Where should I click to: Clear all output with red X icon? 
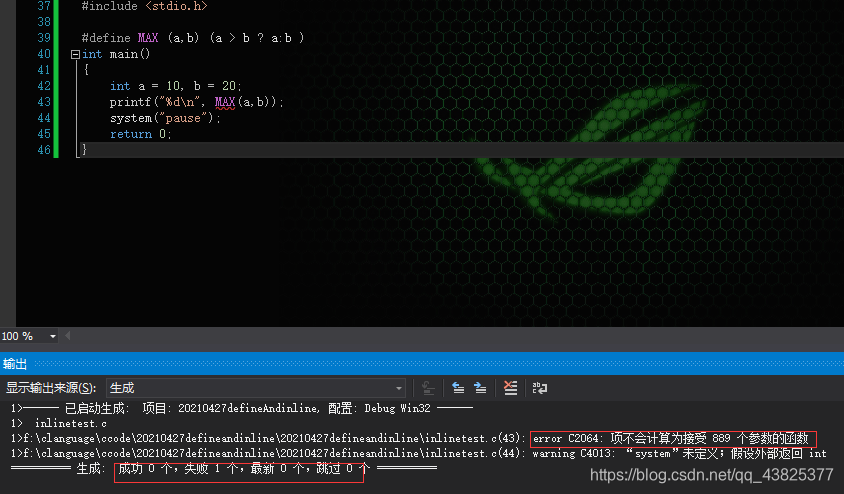pyautogui.click(x=510, y=388)
